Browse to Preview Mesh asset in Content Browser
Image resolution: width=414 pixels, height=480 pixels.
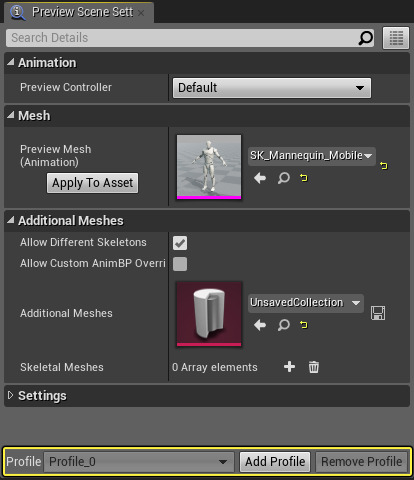[x=284, y=178]
